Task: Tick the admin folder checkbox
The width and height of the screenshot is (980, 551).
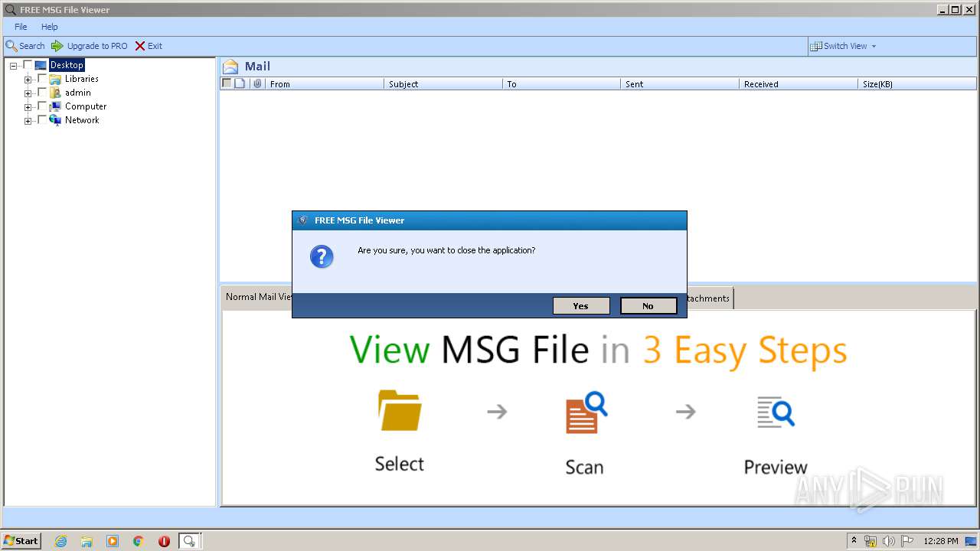Action: (42, 93)
